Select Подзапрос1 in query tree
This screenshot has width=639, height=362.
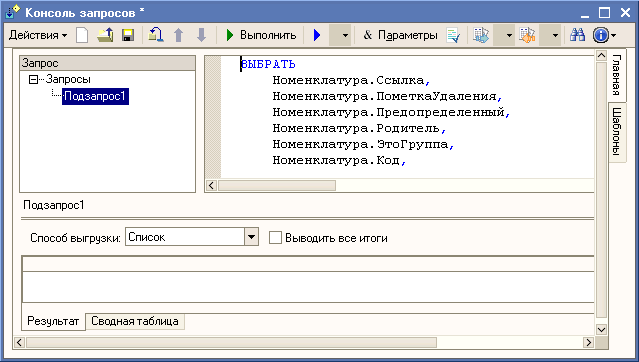tap(95, 96)
